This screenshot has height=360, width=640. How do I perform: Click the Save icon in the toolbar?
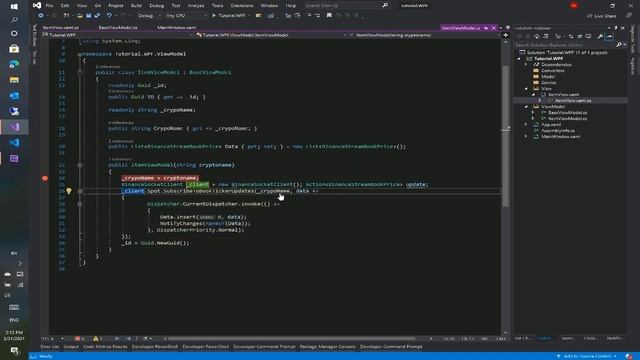(89, 16)
